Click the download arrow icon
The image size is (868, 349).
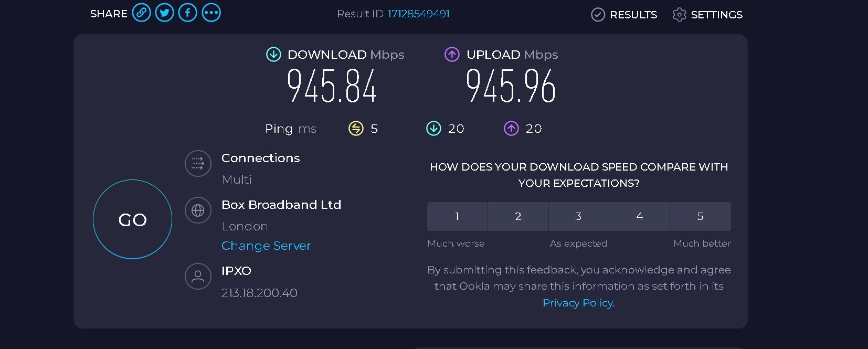[x=273, y=54]
